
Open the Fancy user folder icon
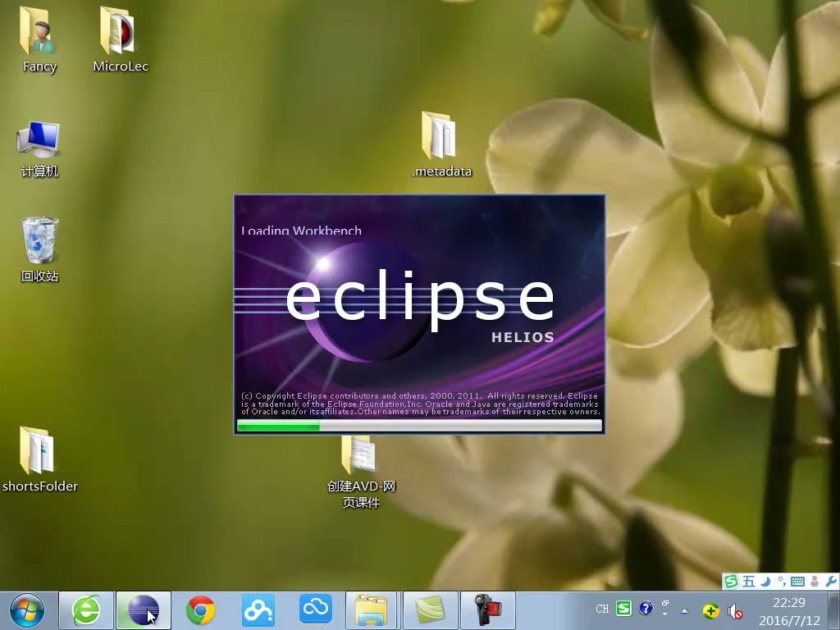pyautogui.click(x=39, y=39)
